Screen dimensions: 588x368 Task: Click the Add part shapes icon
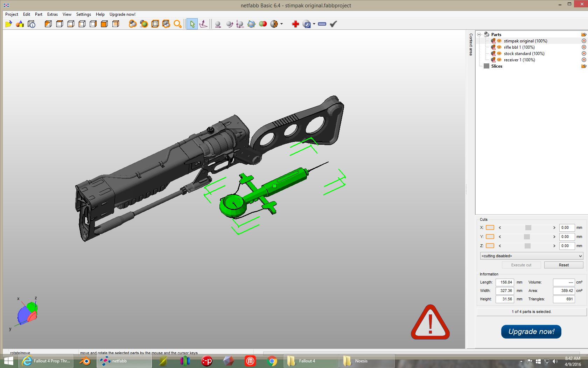pyautogui.click(x=20, y=24)
